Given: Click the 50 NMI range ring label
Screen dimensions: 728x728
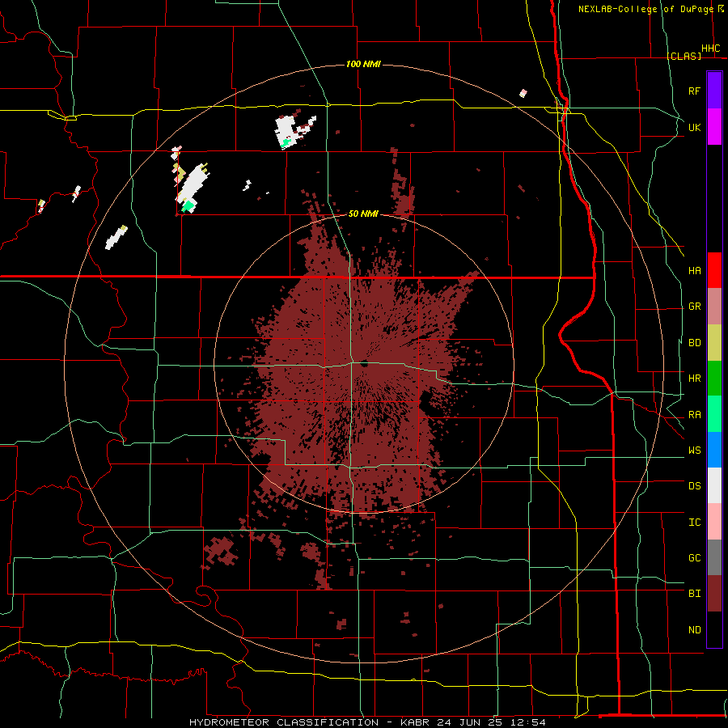Looking at the screenshot, I should click(363, 214).
